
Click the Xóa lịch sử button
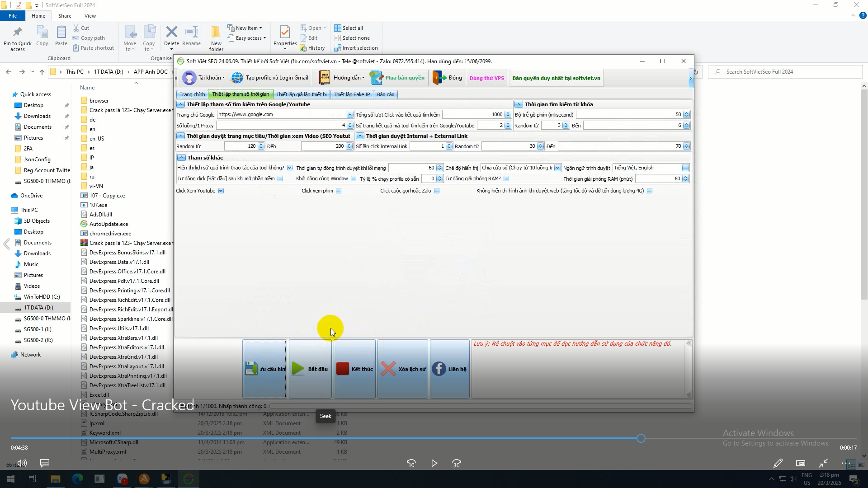click(x=403, y=369)
